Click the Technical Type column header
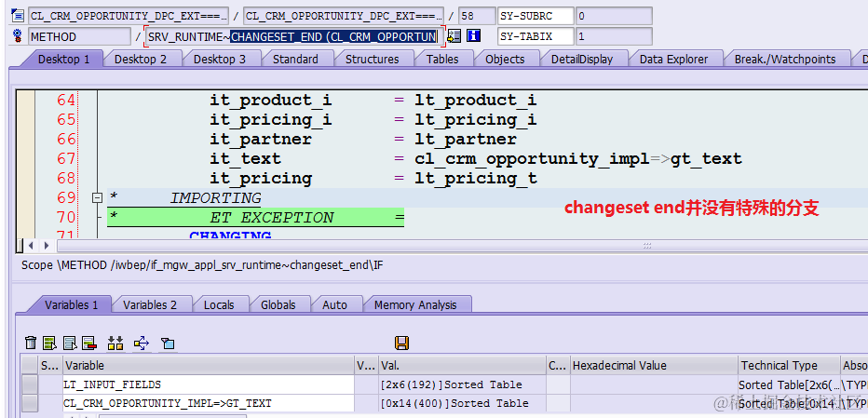 point(788,366)
